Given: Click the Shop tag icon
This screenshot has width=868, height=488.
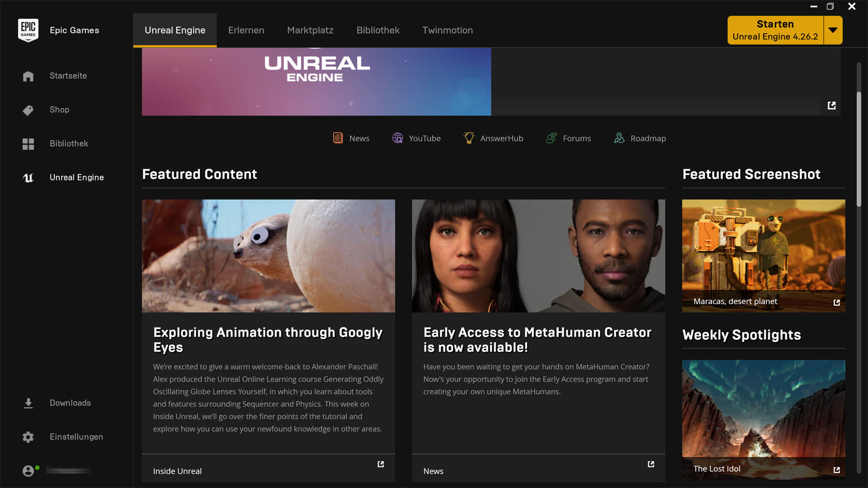Looking at the screenshot, I should pos(28,110).
